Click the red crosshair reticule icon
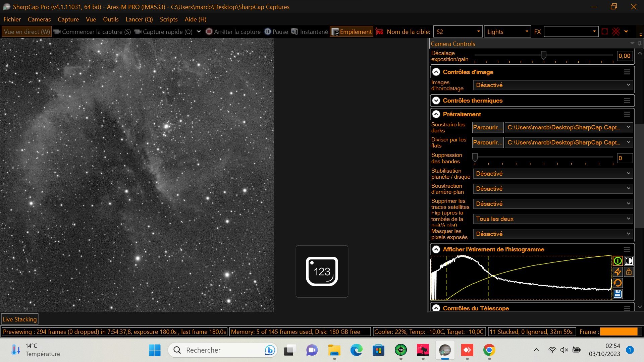This screenshot has width=644, height=362. tap(616, 32)
